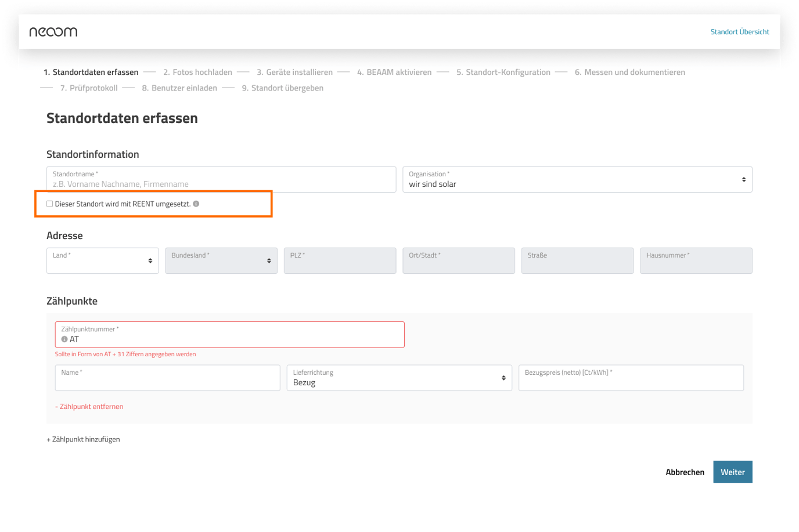Focus the Standortname input field

(221, 184)
